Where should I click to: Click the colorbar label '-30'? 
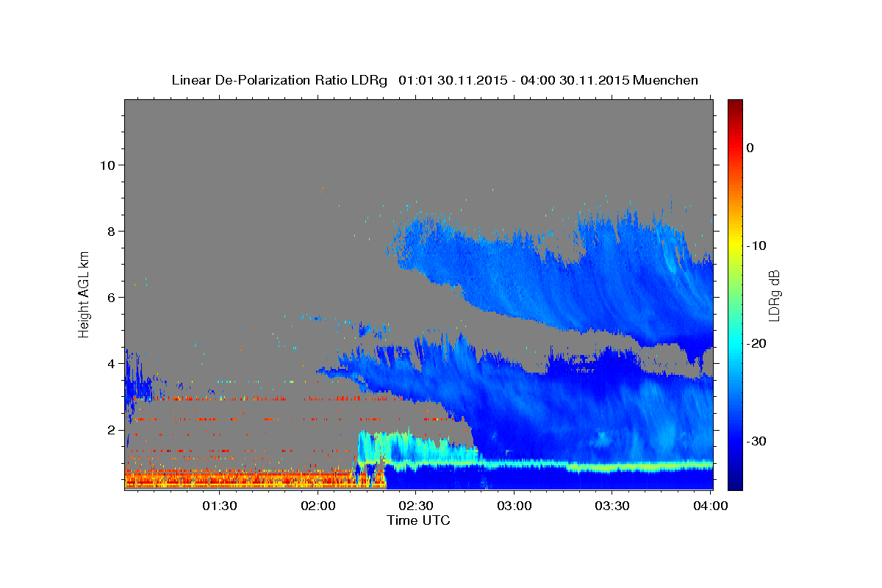pyautogui.click(x=757, y=441)
